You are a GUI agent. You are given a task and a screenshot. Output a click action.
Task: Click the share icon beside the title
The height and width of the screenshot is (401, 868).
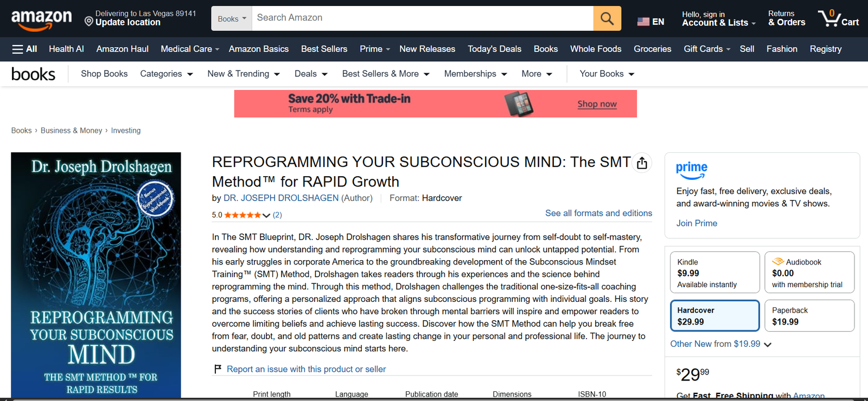642,163
